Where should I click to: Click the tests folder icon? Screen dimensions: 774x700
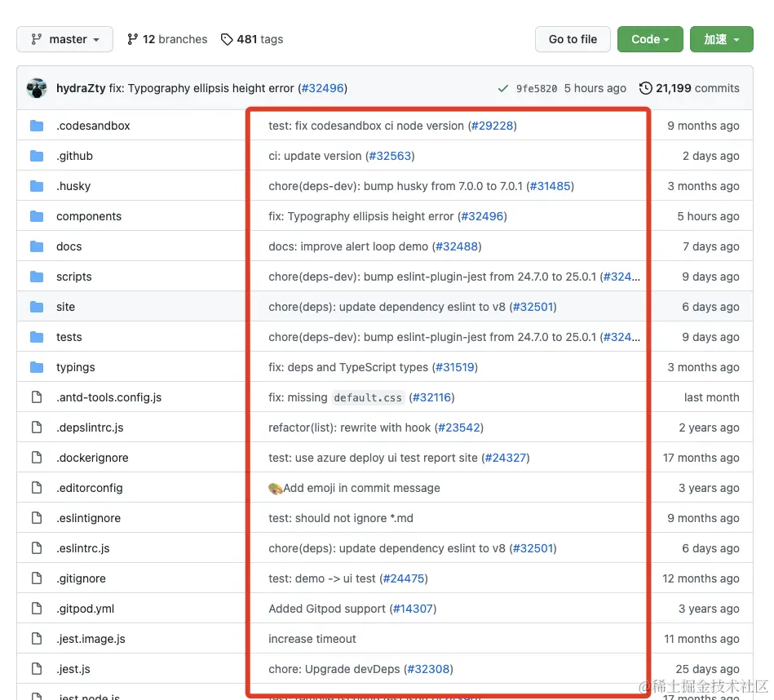tap(37, 337)
